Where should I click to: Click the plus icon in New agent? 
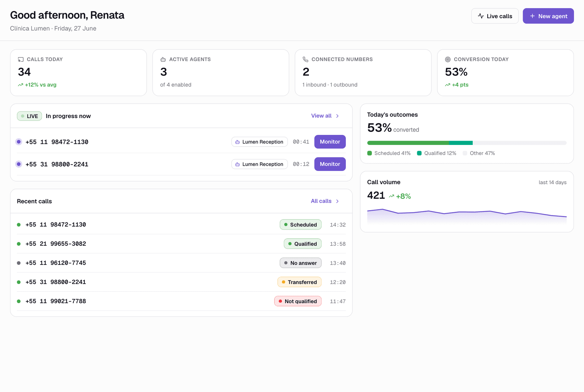coord(532,16)
